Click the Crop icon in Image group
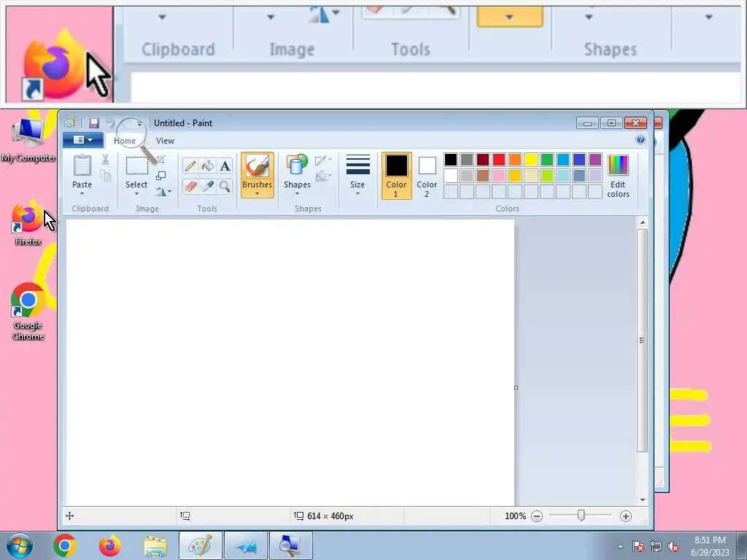Screen dimensions: 747x560 (x=161, y=160)
